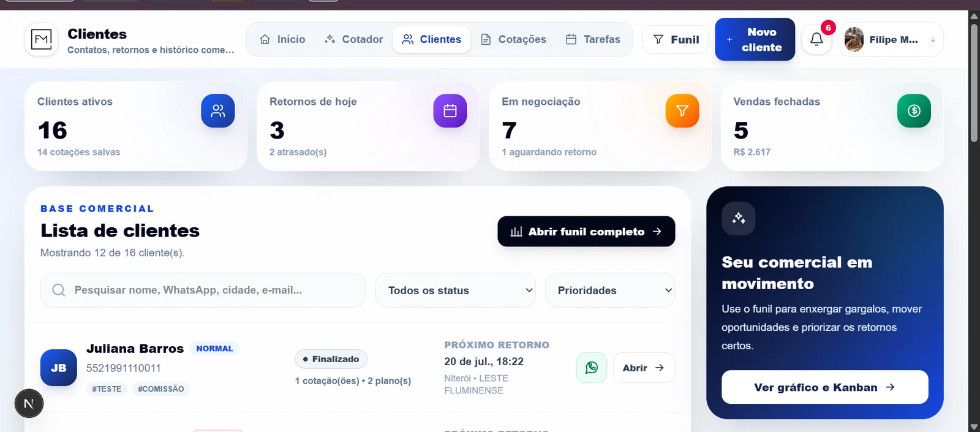Click the Next.js N dev indicator

pos(29,404)
